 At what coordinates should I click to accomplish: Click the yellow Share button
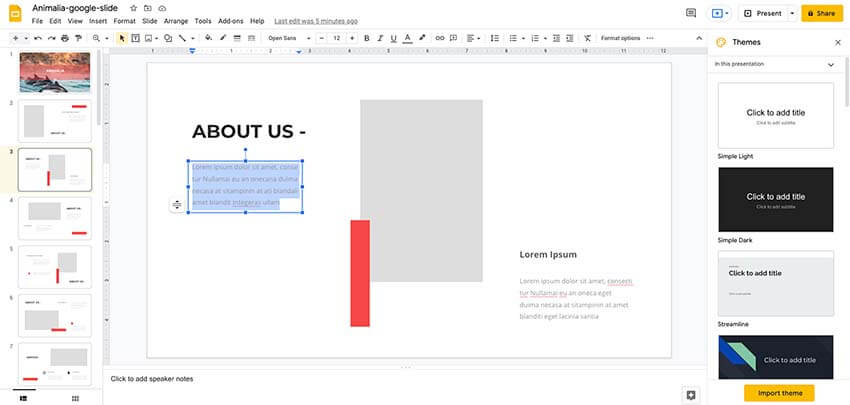coord(820,13)
